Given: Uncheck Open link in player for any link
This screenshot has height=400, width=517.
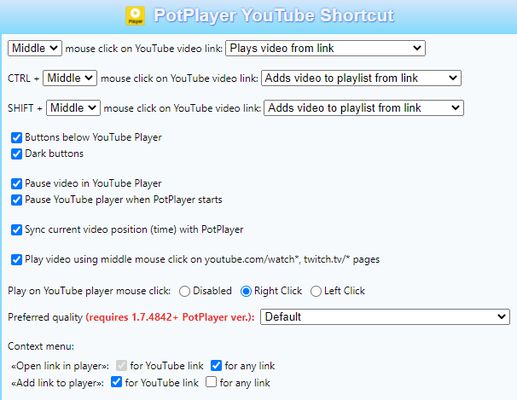Looking at the screenshot, I should pos(216,366).
